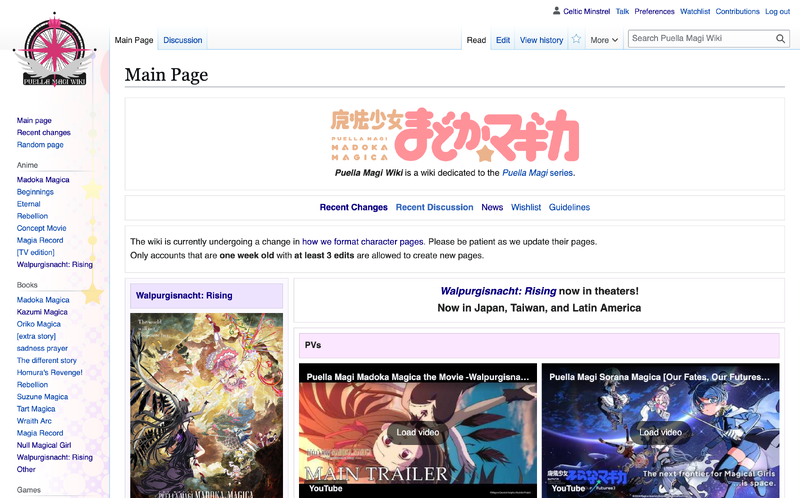Open the View history tab
The height and width of the screenshot is (498, 800).
[x=541, y=40]
